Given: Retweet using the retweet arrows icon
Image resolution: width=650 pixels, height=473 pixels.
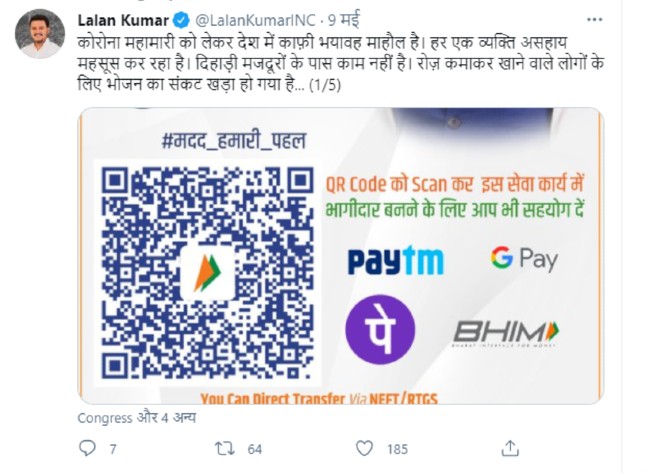Looking at the screenshot, I should (225, 449).
